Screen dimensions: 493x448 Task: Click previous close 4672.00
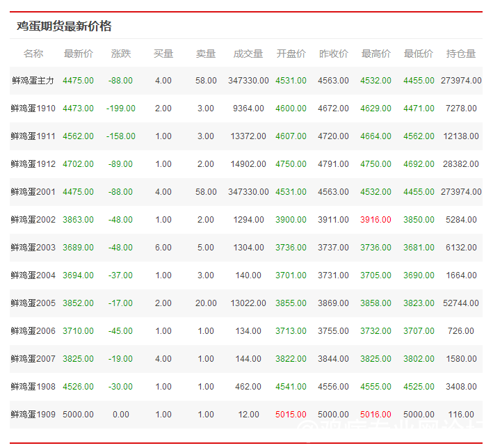tap(333, 109)
